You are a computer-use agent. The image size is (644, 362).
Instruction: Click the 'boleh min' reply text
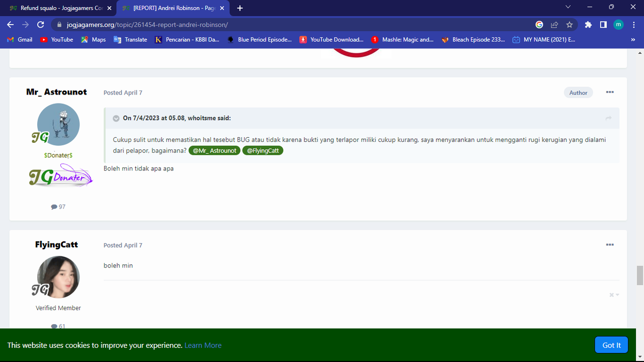coord(118,265)
